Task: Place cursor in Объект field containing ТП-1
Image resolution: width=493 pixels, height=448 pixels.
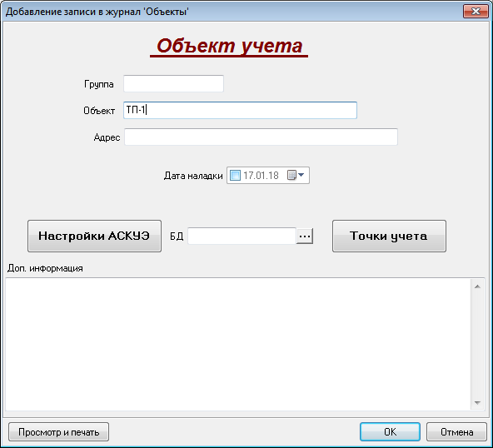Action: (240, 110)
